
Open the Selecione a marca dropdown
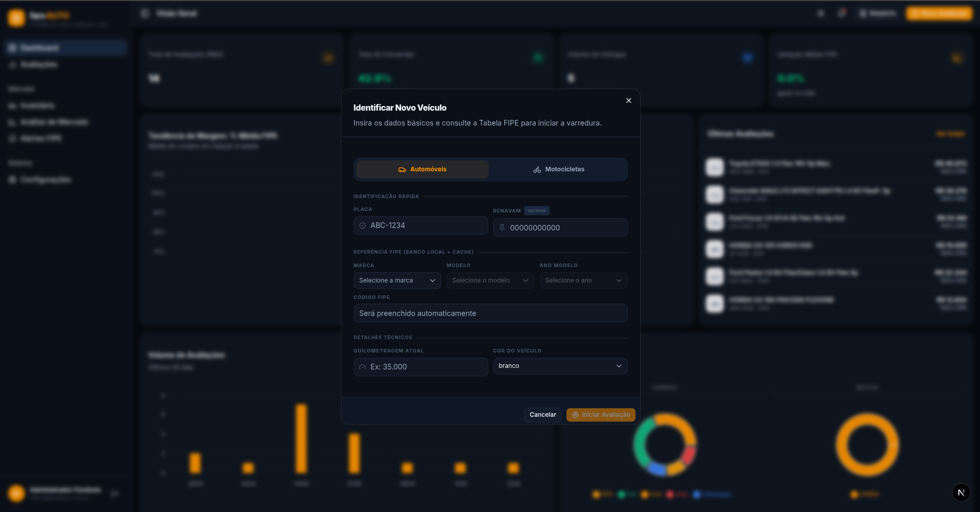(397, 280)
